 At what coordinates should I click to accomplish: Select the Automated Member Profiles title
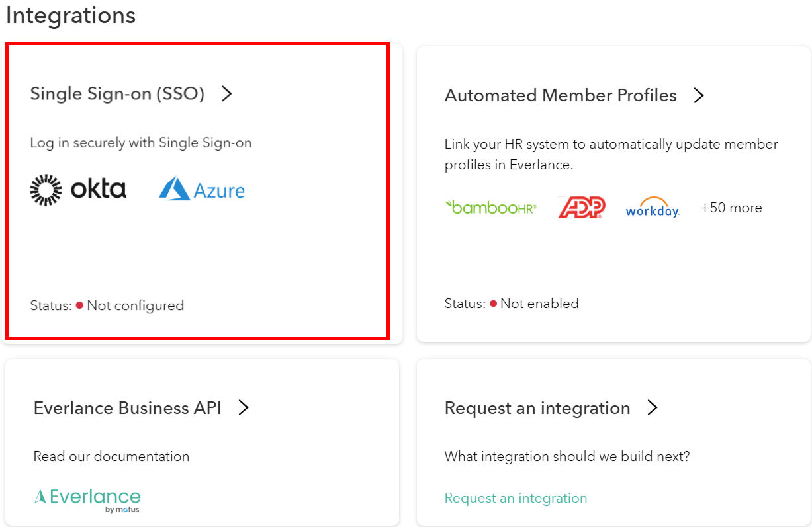pos(561,96)
